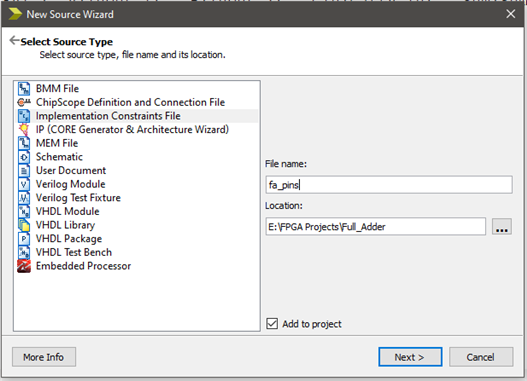Select Implementation Constraints File entry
This screenshot has height=381, width=527.
click(108, 116)
